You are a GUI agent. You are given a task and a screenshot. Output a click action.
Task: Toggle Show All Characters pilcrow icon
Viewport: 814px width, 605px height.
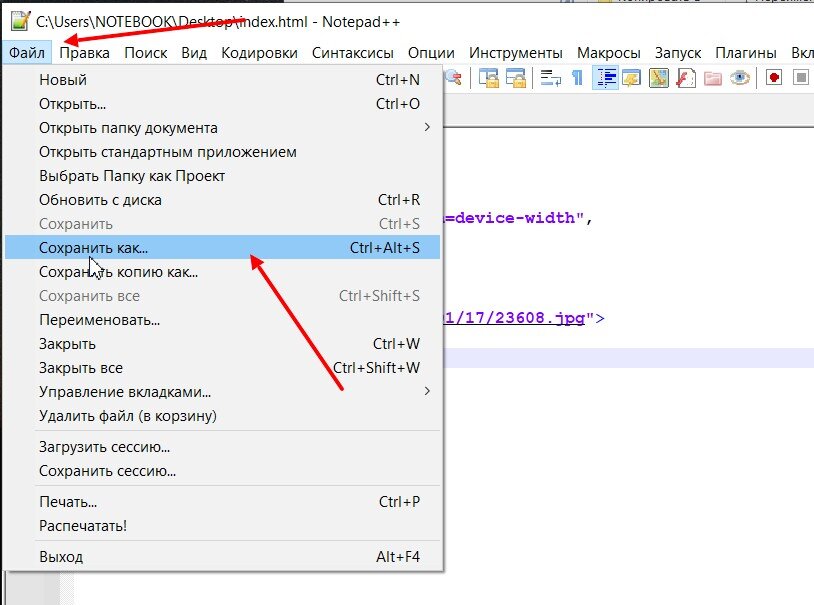577,78
